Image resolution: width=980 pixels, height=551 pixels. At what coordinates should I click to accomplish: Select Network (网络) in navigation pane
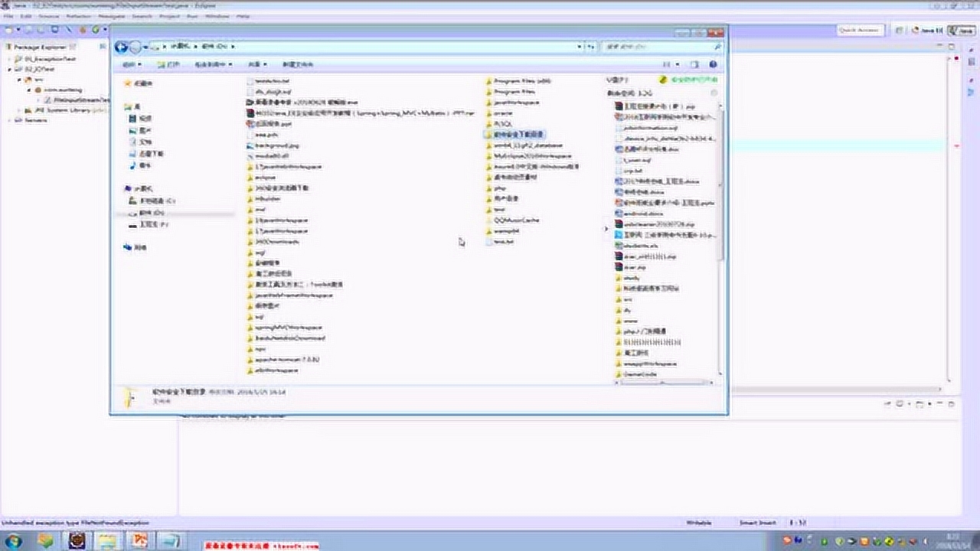point(135,247)
